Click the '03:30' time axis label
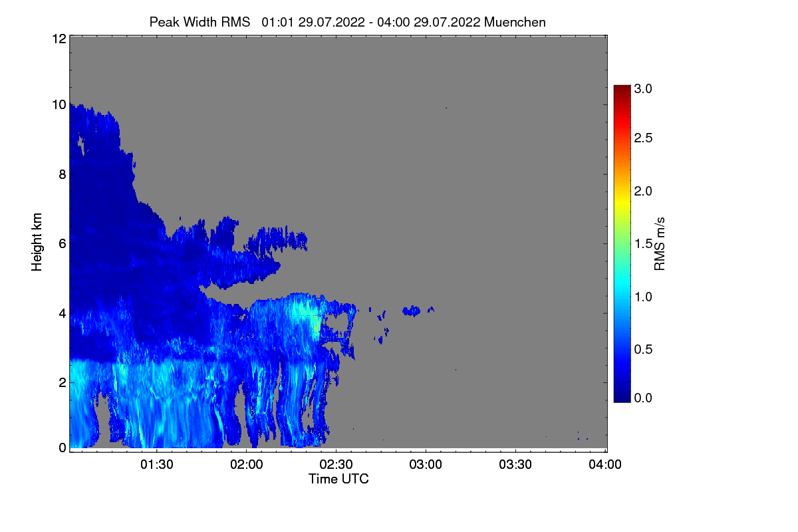This screenshot has height=532, width=798. coord(515,465)
